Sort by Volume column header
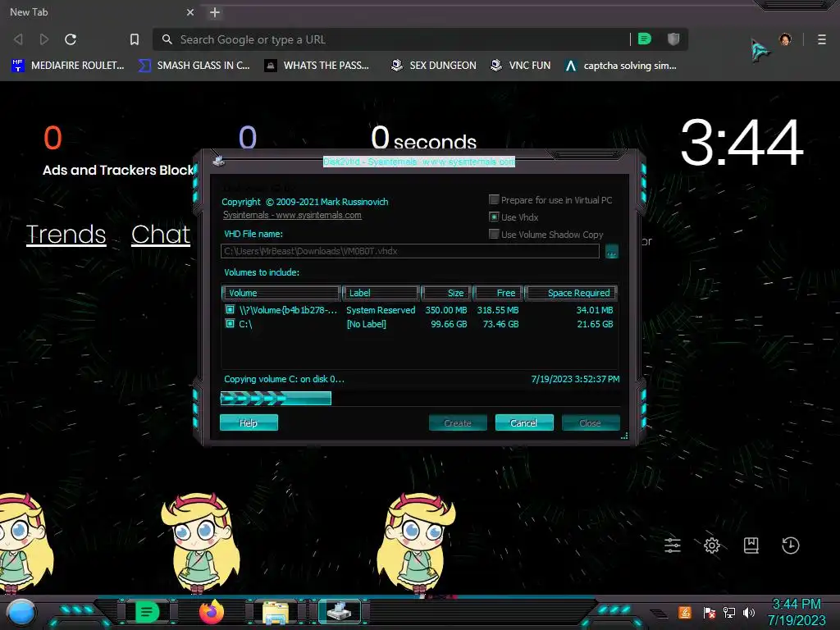 point(281,293)
